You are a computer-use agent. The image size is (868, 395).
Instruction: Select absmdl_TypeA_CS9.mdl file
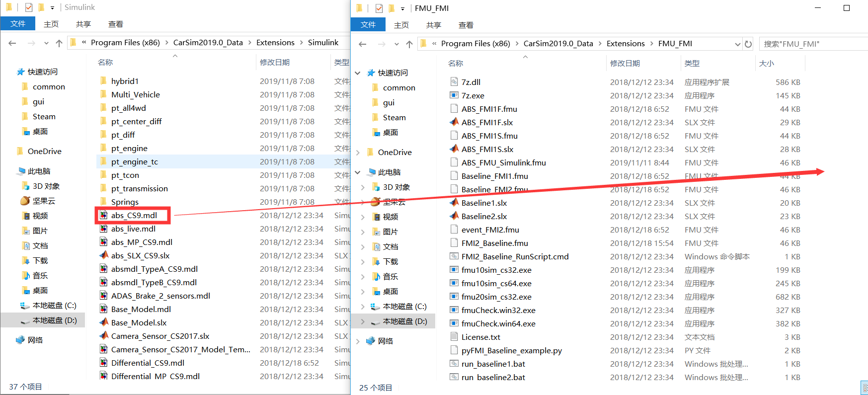click(155, 269)
